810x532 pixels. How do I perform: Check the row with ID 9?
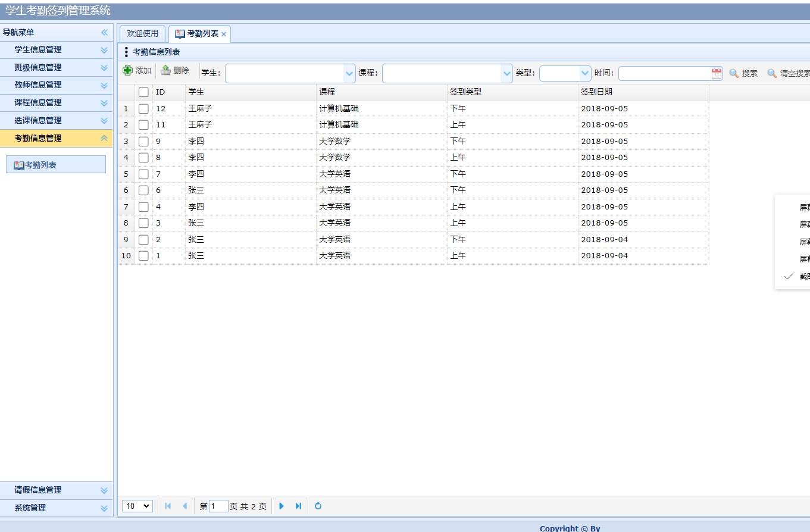(143, 142)
